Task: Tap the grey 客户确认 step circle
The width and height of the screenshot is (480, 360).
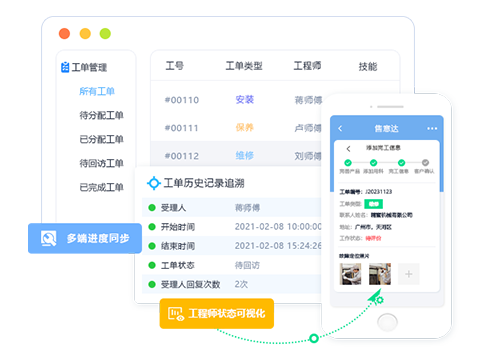Action: click(x=425, y=163)
